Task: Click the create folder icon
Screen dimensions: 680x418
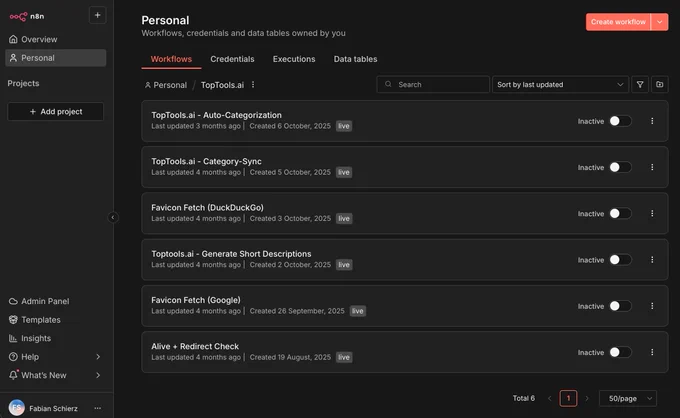Action: pyautogui.click(x=660, y=85)
